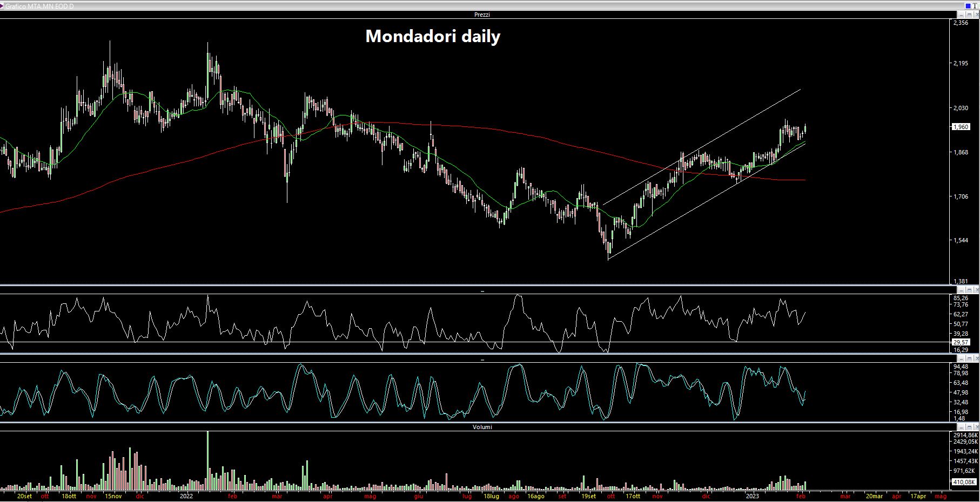
Task: Click the 20set date marker
Action: (24, 496)
